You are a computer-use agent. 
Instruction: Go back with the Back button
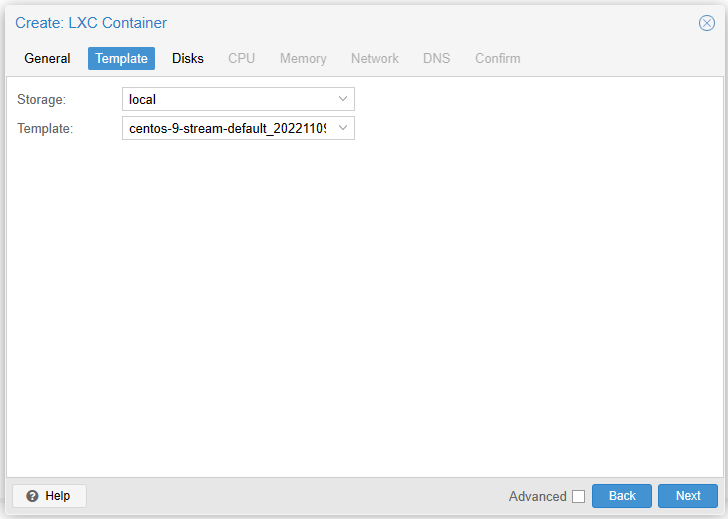pos(621,496)
